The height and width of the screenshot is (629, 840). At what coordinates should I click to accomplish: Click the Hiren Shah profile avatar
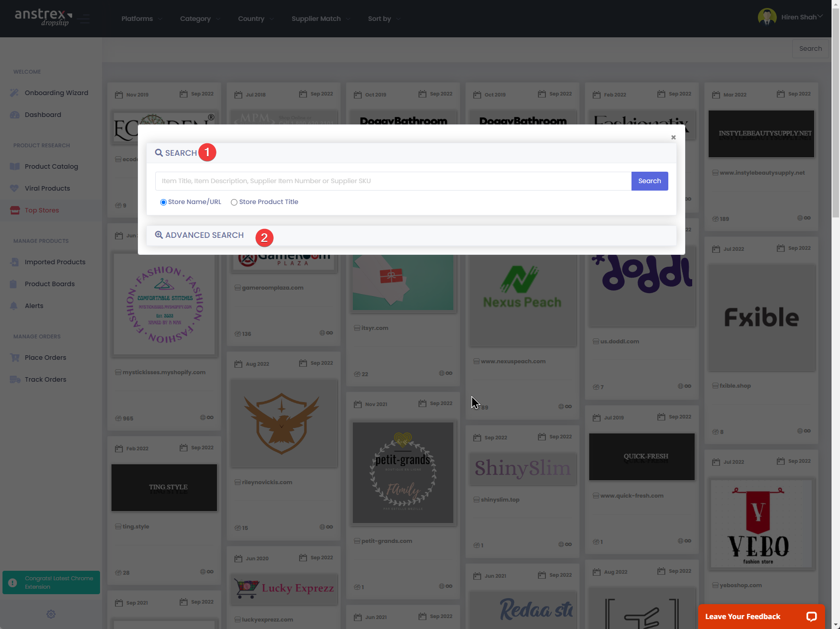767,17
